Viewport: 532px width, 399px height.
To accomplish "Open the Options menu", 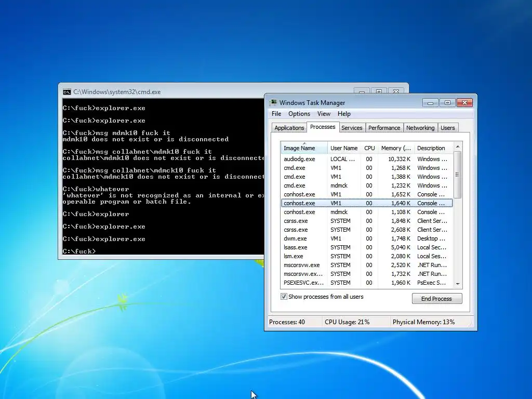I will click(299, 114).
